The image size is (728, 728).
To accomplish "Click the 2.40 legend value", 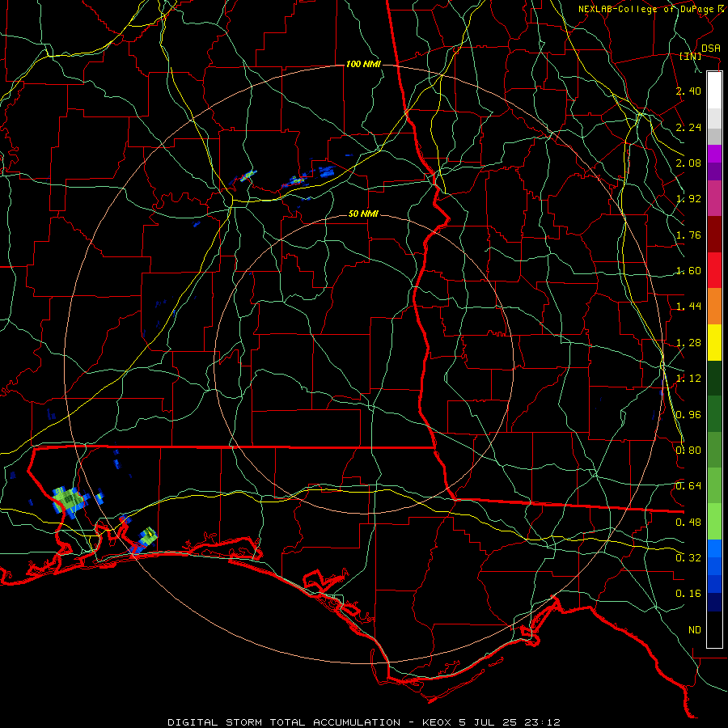I will [x=688, y=91].
